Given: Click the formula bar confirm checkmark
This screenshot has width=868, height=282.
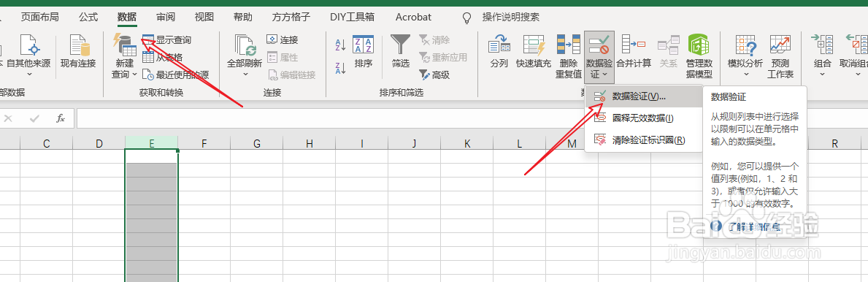Looking at the screenshot, I should pyautogui.click(x=34, y=118).
